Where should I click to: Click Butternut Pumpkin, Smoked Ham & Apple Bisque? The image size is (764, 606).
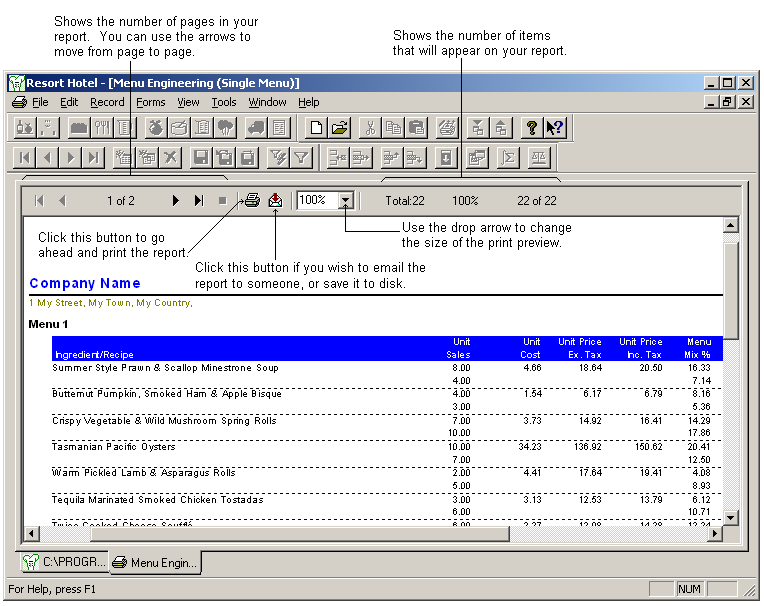pyautogui.click(x=167, y=394)
